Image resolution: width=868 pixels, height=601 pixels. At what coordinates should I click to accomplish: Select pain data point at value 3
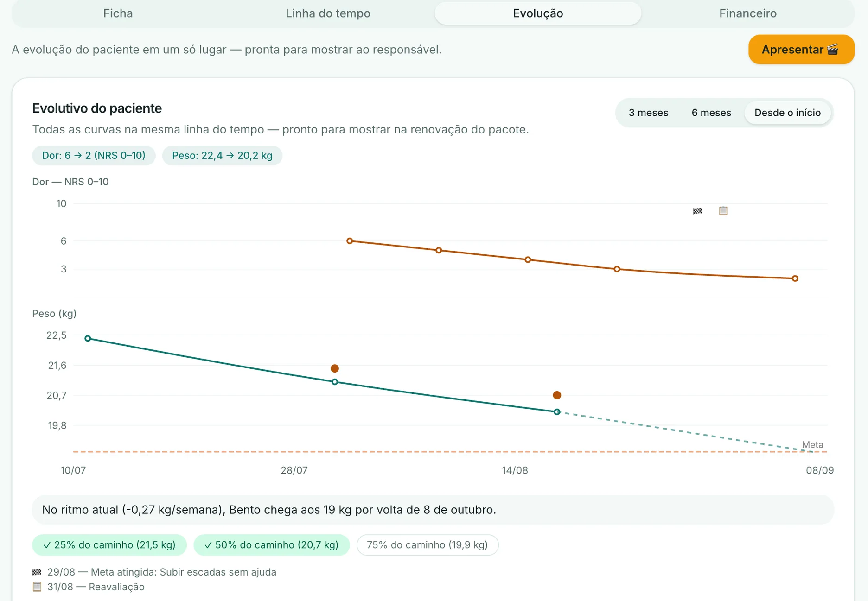(x=617, y=269)
